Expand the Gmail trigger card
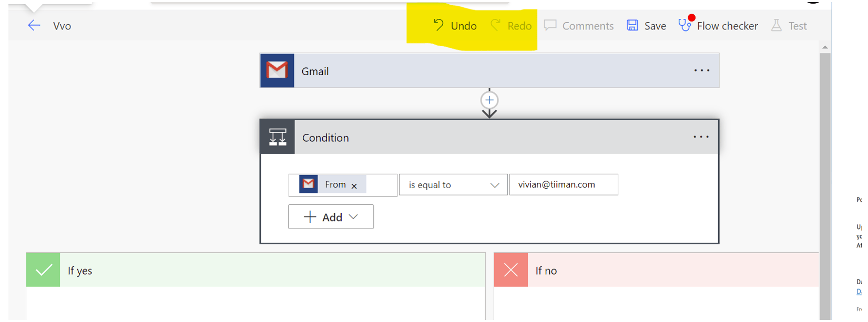Viewport: 868px width, 322px height. (x=489, y=70)
